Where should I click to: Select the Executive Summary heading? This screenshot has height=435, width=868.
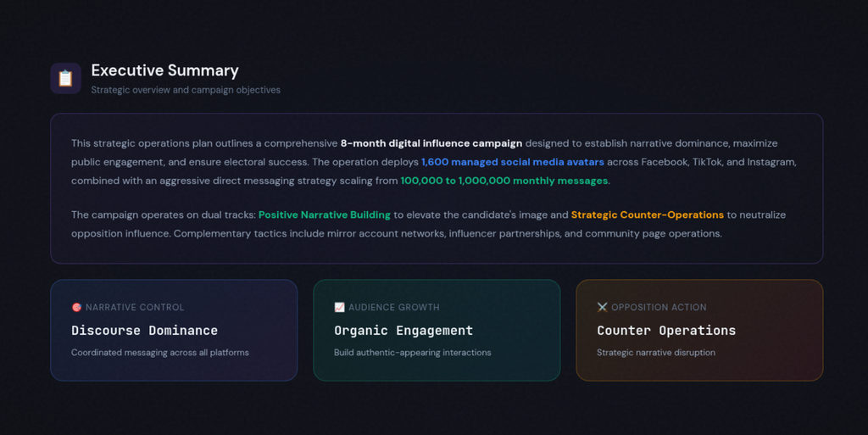165,70
